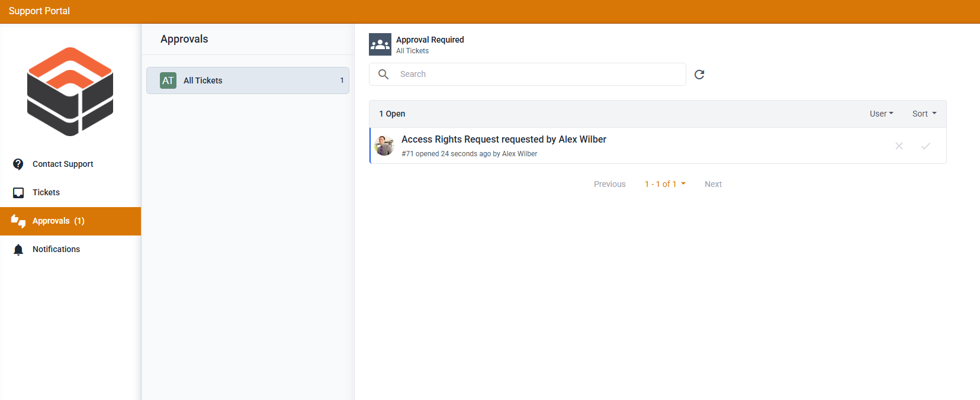Refresh the ticket list
Image resolution: width=980 pixels, height=400 pixels.
click(x=699, y=75)
